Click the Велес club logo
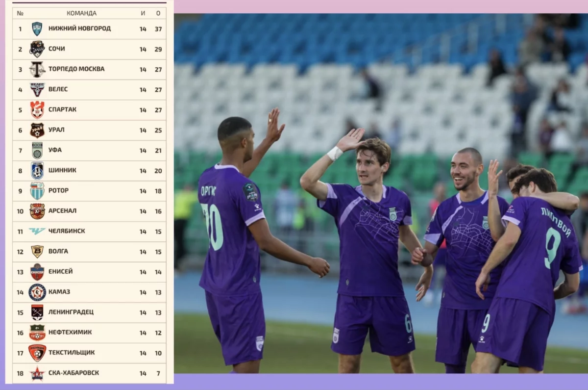This screenshot has height=390, width=588. click(37, 89)
